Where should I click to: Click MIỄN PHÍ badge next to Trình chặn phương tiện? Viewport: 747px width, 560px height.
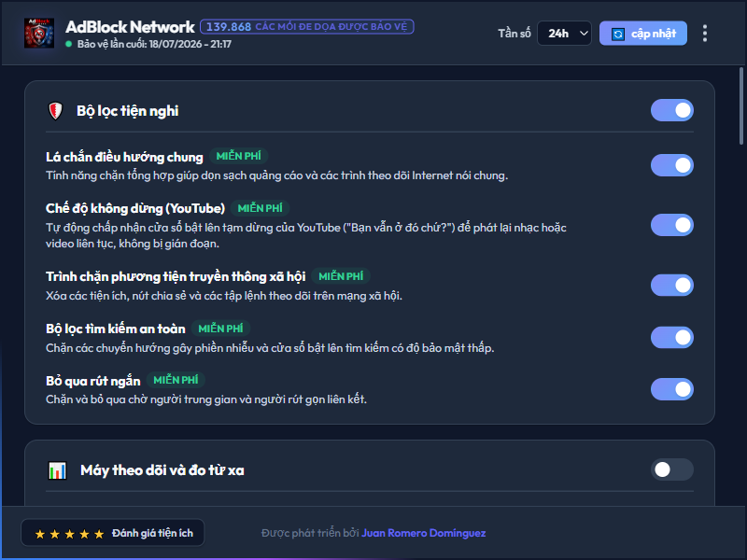pos(341,276)
